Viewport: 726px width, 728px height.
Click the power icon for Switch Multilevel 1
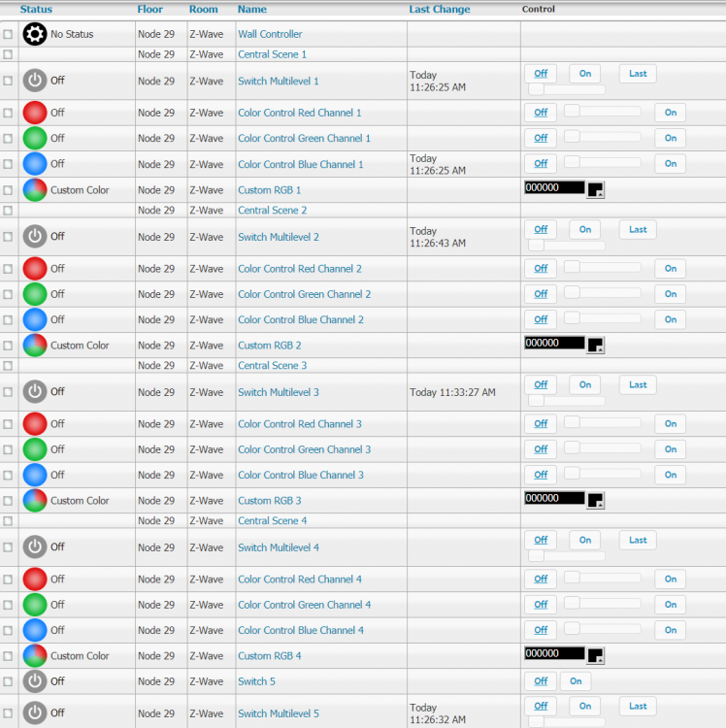click(35, 81)
